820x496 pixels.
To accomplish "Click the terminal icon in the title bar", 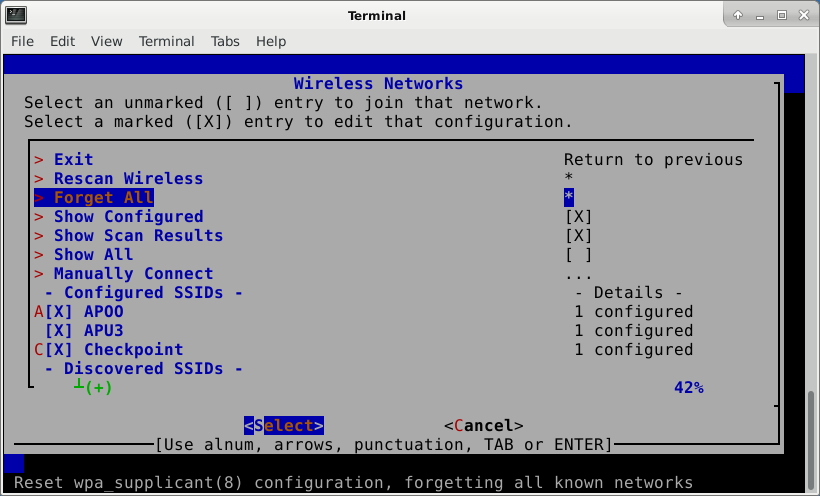I will [17, 15].
